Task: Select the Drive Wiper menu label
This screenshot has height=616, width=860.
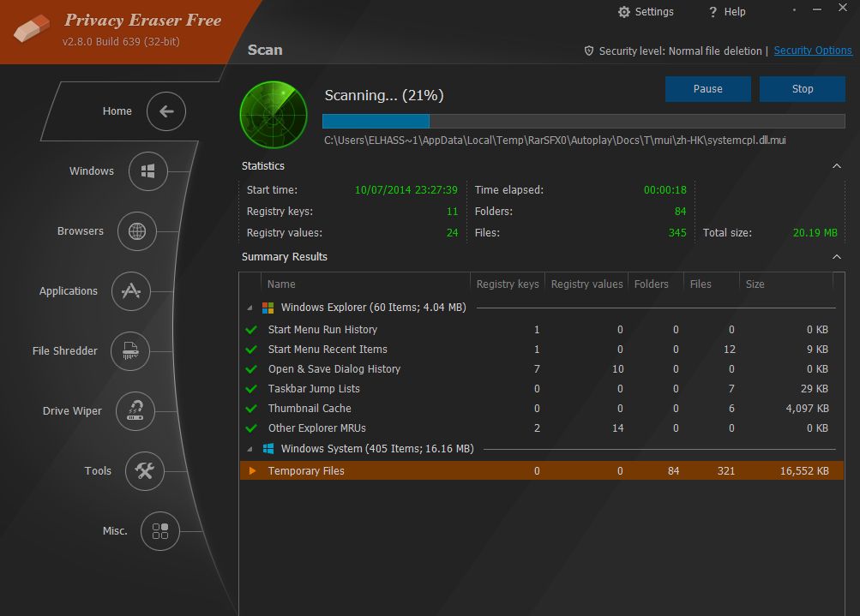Action: tap(72, 411)
